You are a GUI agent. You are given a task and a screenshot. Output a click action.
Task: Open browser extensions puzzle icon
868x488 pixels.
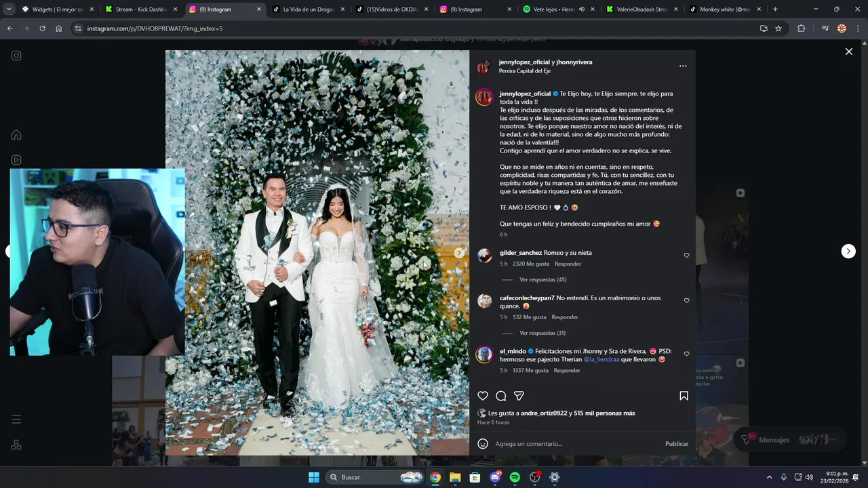(x=801, y=28)
